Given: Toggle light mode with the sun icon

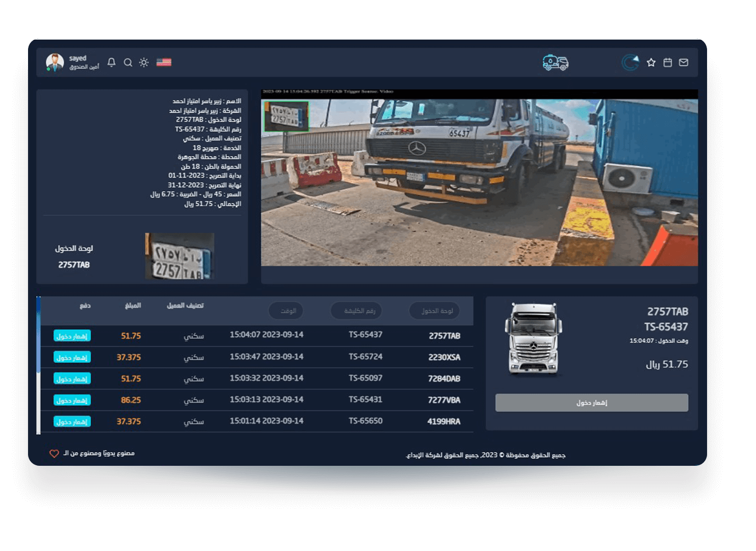Looking at the screenshot, I should (x=144, y=62).
